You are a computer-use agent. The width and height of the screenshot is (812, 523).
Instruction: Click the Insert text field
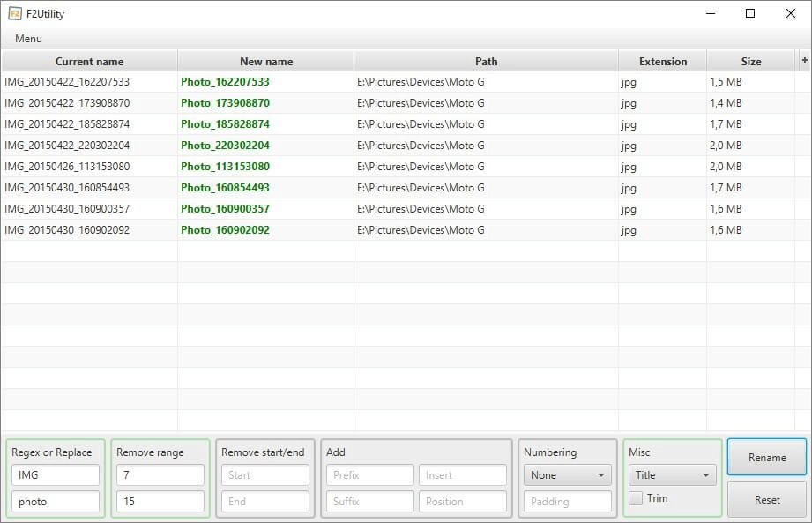coord(462,475)
